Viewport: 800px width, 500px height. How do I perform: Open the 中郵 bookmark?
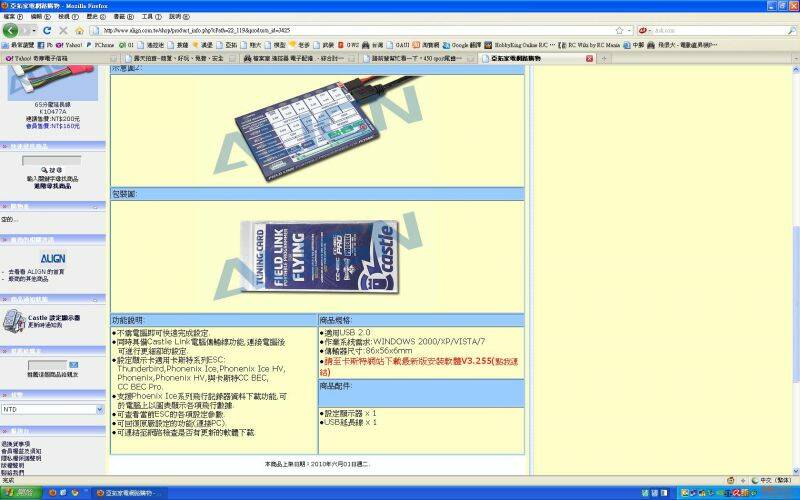pos(634,45)
